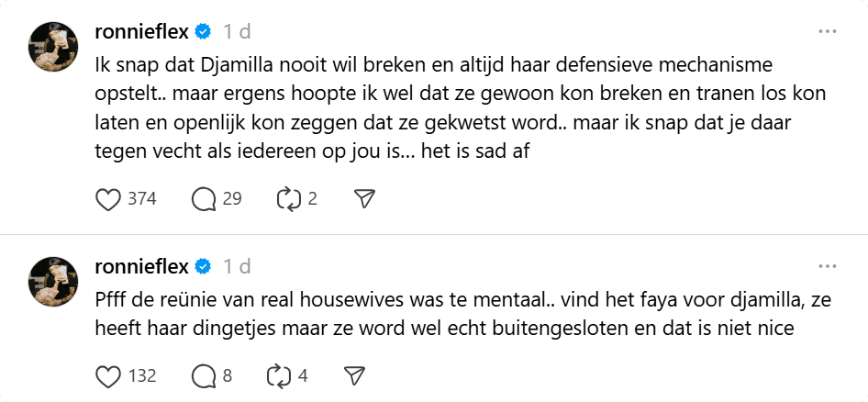Open replies on the first ronnieflex post
Image resolution: width=868 pixels, height=402 pixels.
click(x=204, y=198)
